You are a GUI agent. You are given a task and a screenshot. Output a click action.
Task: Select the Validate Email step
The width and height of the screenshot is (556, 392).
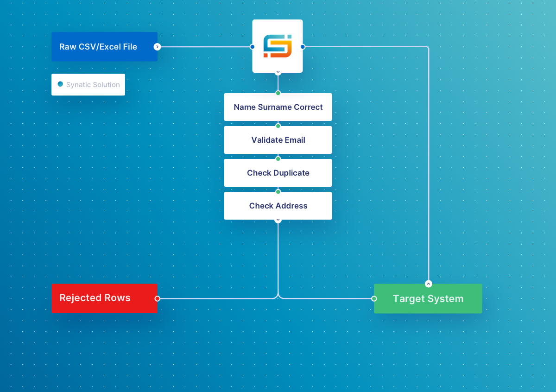click(x=278, y=140)
